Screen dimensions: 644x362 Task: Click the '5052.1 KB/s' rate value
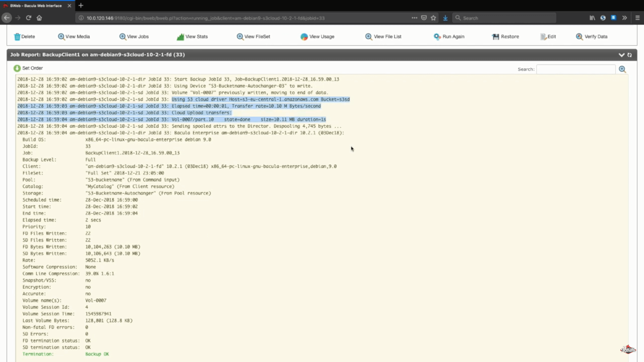100,260
